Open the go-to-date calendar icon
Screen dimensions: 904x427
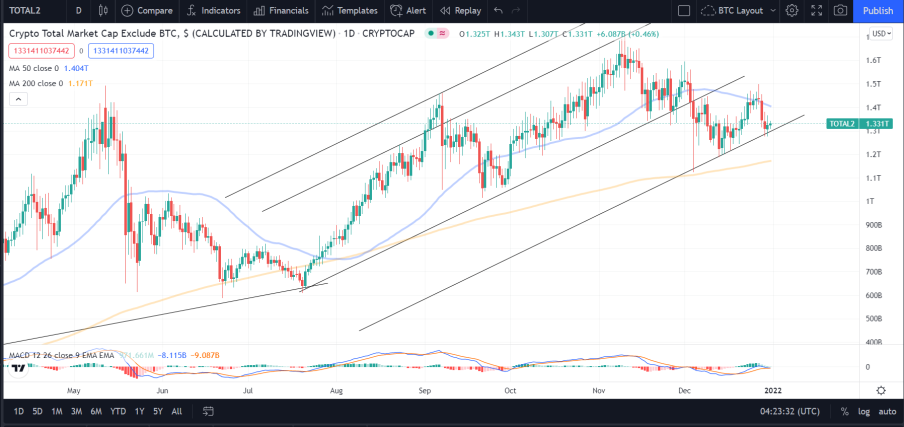(x=209, y=411)
